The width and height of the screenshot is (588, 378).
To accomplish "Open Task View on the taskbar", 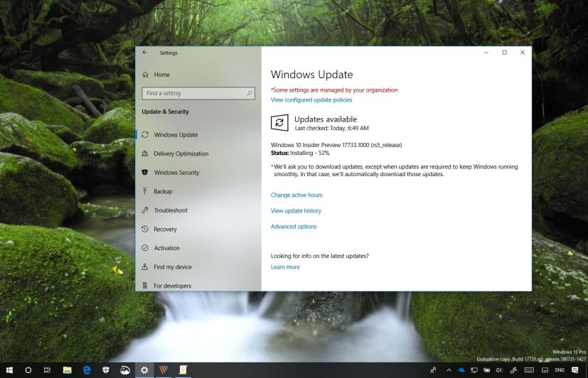I will coord(47,370).
